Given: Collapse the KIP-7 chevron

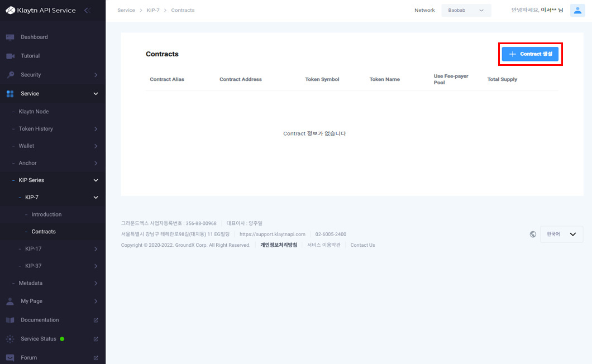Looking at the screenshot, I should pyautogui.click(x=96, y=198).
